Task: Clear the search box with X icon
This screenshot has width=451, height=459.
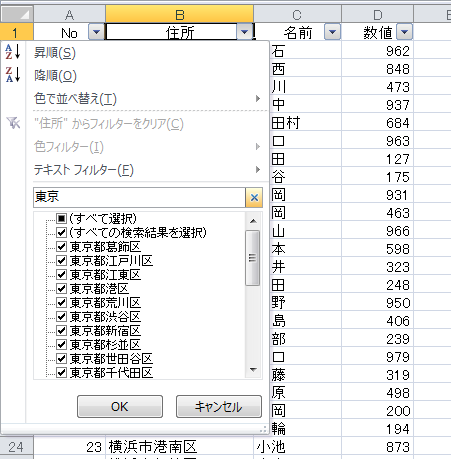Action: 254,197
